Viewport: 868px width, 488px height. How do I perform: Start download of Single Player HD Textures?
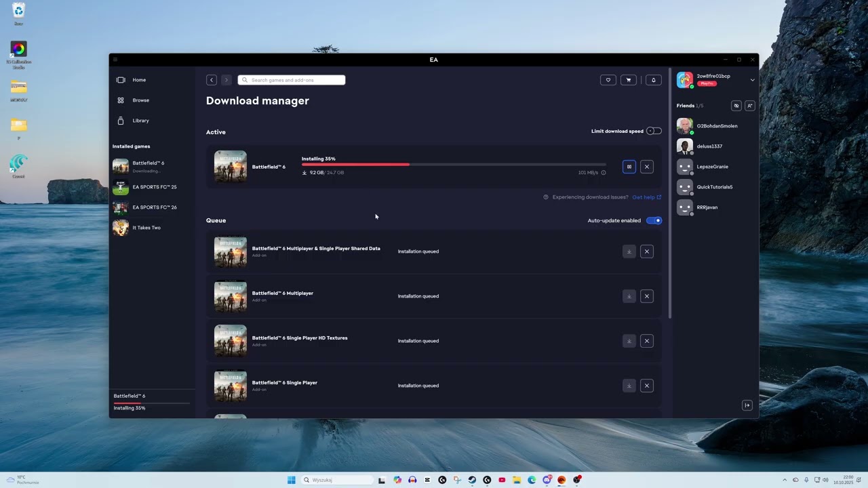click(629, 341)
